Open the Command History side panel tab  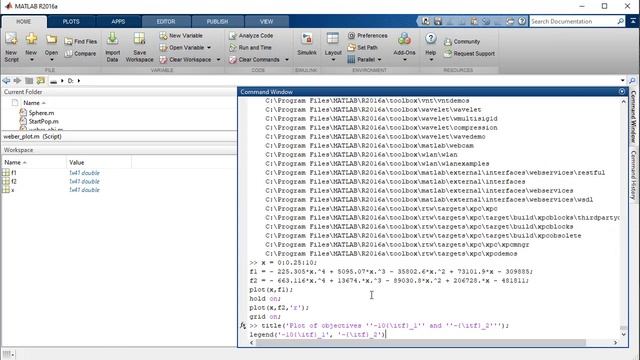coord(633,175)
